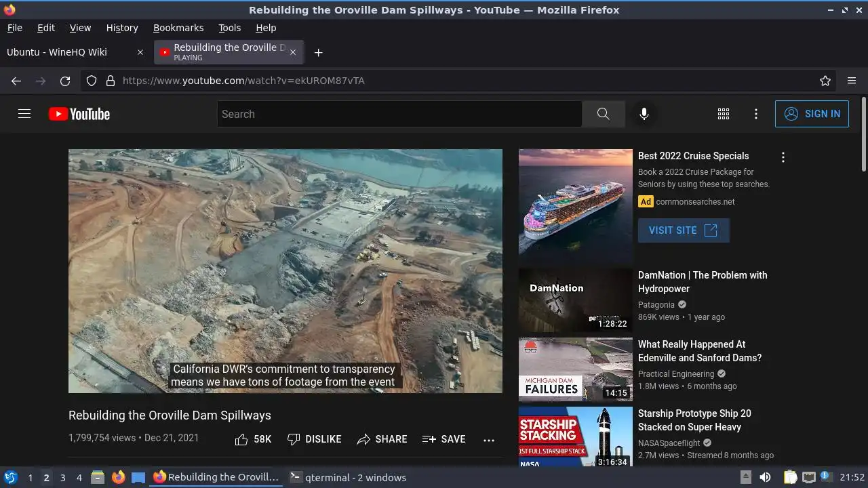
Task: Open the NASASpaceflight channel name
Action: click(x=669, y=443)
